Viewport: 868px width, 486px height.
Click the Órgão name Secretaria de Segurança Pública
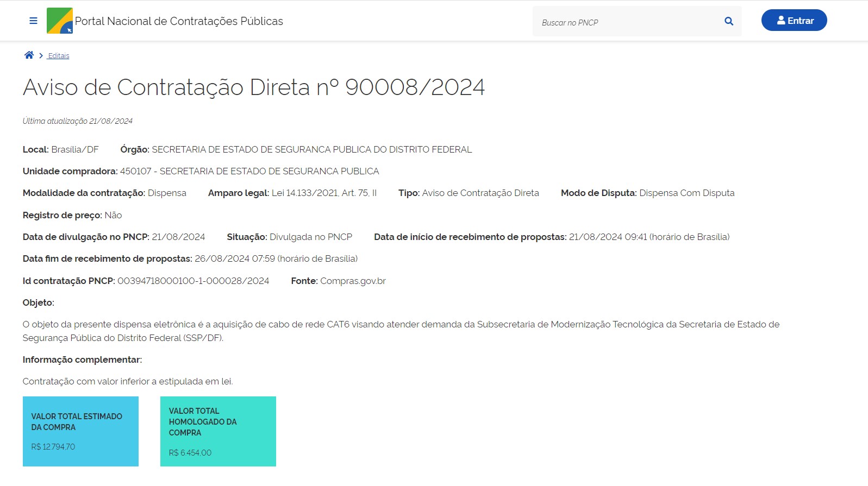(x=311, y=149)
